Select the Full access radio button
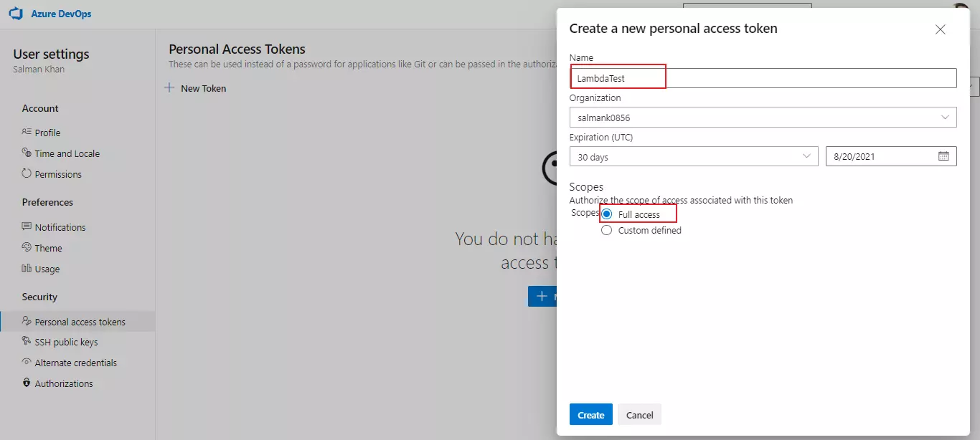This screenshot has height=440, width=980. point(606,214)
